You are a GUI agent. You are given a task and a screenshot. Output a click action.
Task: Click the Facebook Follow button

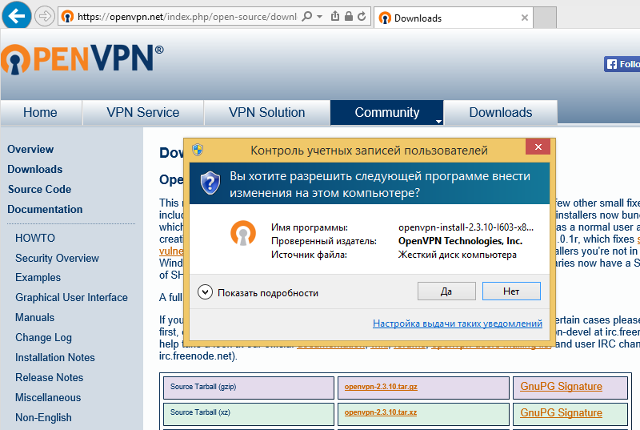coord(622,64)
